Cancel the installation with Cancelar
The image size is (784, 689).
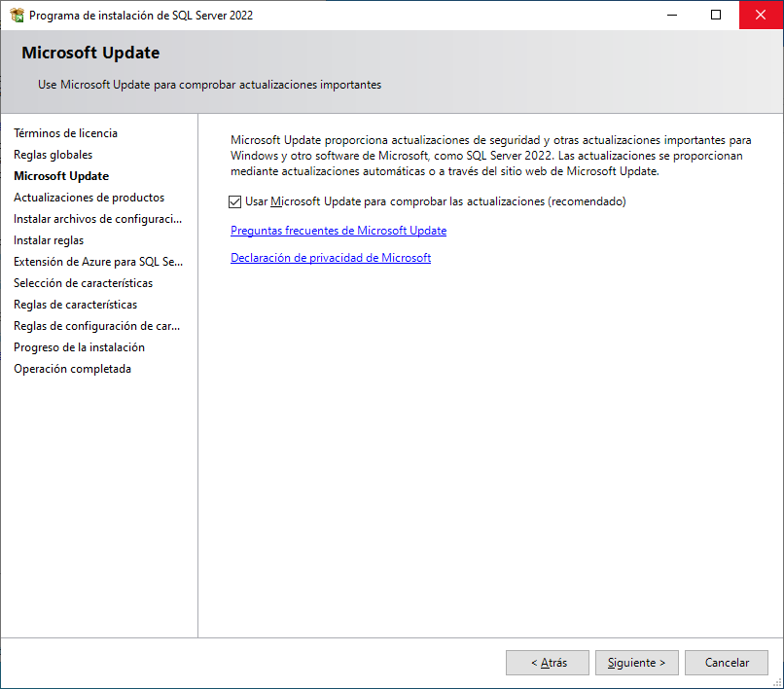pos(727,663)
